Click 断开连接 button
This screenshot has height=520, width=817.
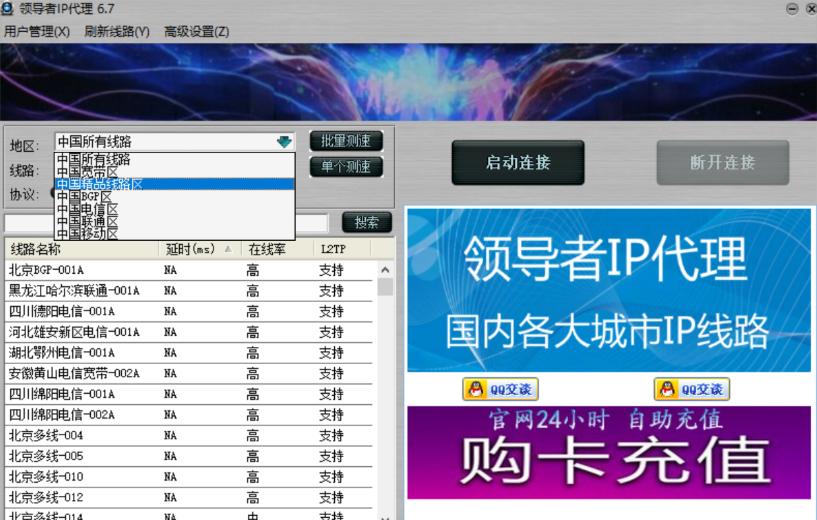click(x=723, y=163)
